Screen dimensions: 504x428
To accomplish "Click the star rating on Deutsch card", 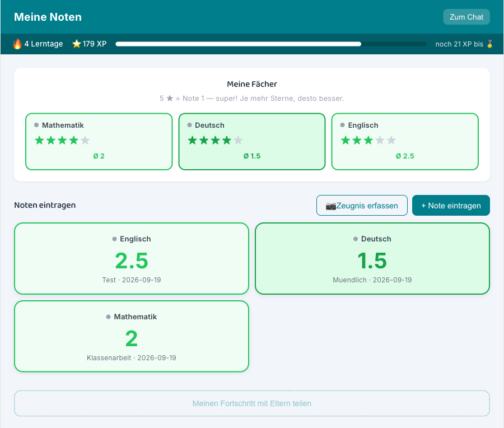I will 215,140.
